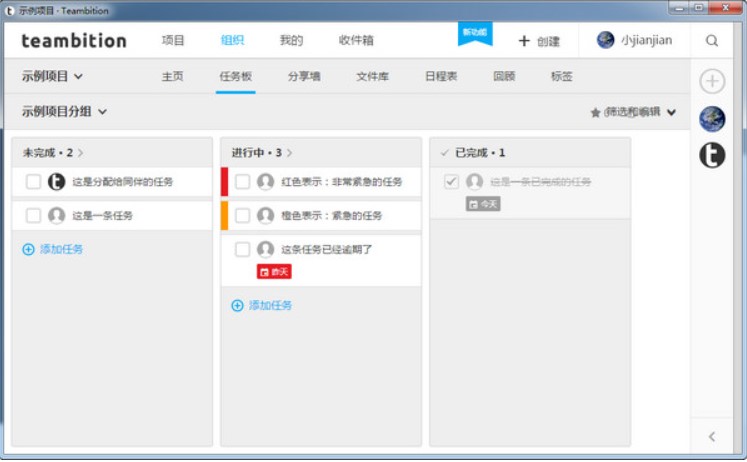This screenshot has width=747, height=462.
Task: Click the teambition logo
Action: pos(74,40)
